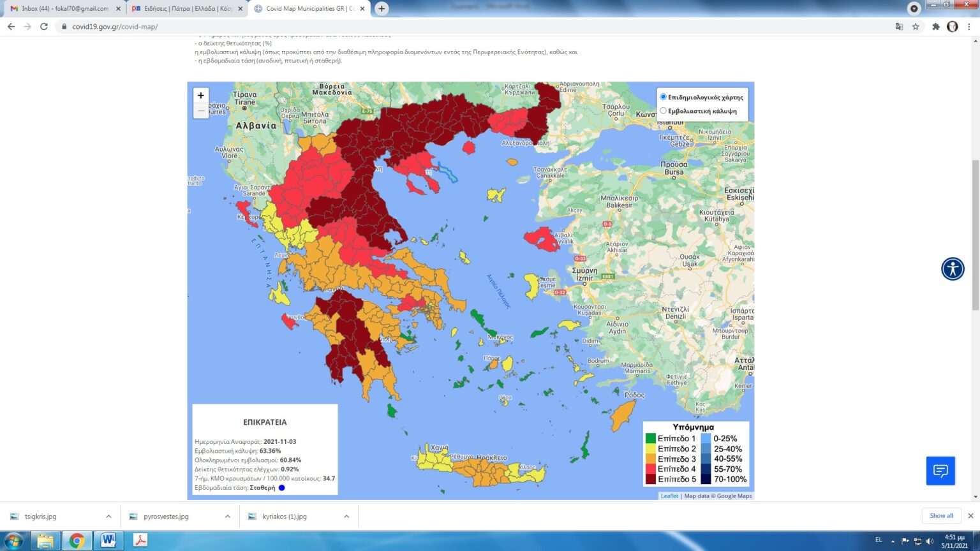Open the accessibility widget icon
Viewport: 980px width, 551px height.
(x=953, y=268)
